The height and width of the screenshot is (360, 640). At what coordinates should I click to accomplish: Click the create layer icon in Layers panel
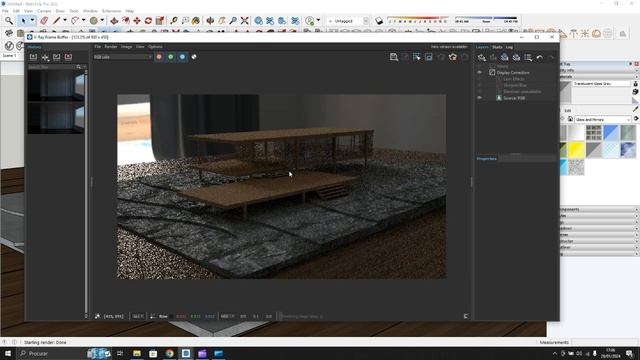(482, 58)
